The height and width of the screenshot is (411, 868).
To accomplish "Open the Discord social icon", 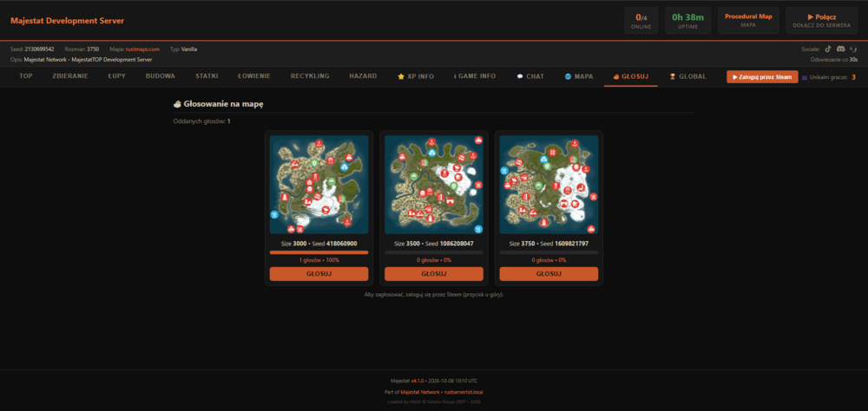I will [x=841, y=49].
